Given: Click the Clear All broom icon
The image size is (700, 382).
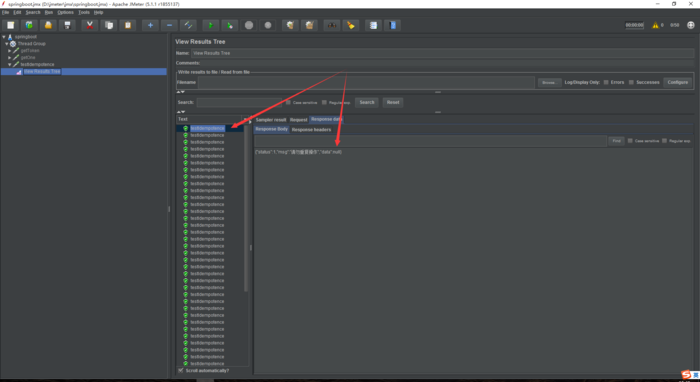Looking at the screenshot, I should (309, 25).
